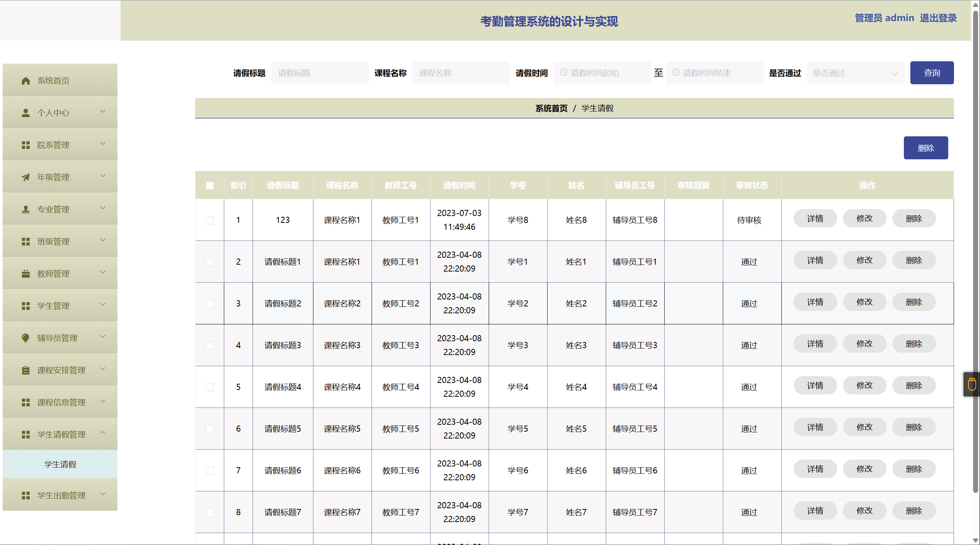
Task: Expand the 学生出勤管理 sidebar menu
Action: point(60,495)
